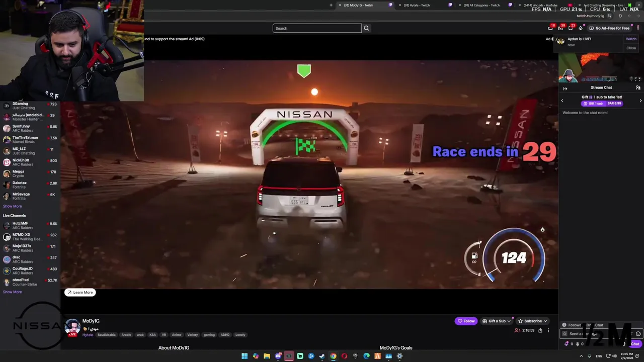Click the search magnifier button
The height and width of the screenshot is (362, 644).
366,28
